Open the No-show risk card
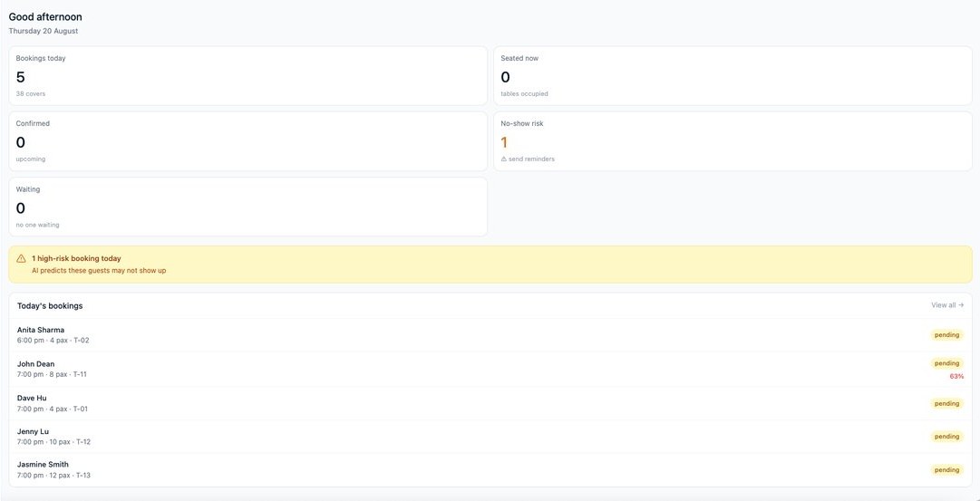Viewport: 980px width, 501px height. (x=733, y=141)
